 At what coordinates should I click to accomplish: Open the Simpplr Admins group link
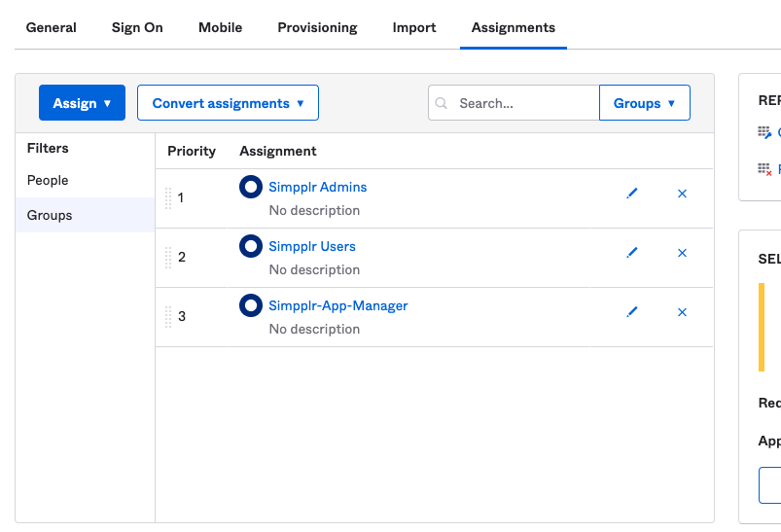(x=318, y=187)
